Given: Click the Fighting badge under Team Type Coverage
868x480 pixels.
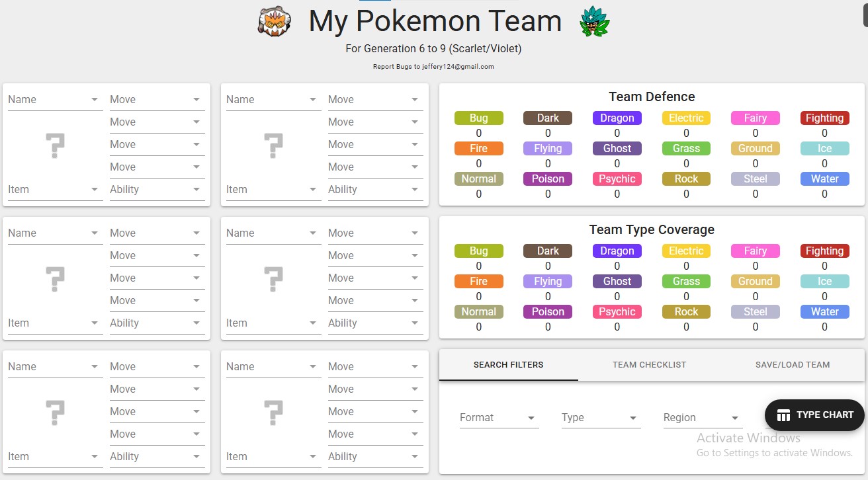Looking at the screenshot, I should pyautogui.click(x=824, y=251).
